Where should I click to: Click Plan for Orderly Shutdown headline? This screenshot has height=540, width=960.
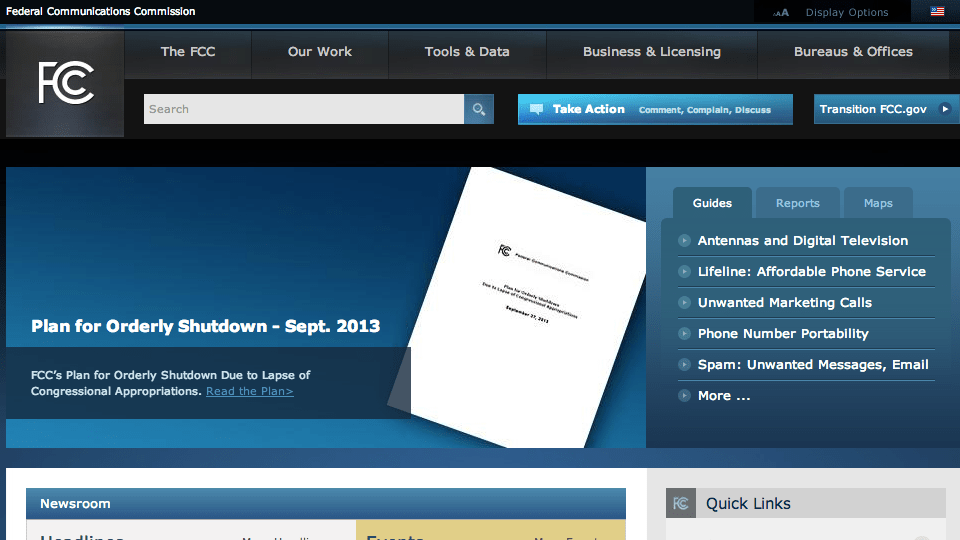click(206, 326)
